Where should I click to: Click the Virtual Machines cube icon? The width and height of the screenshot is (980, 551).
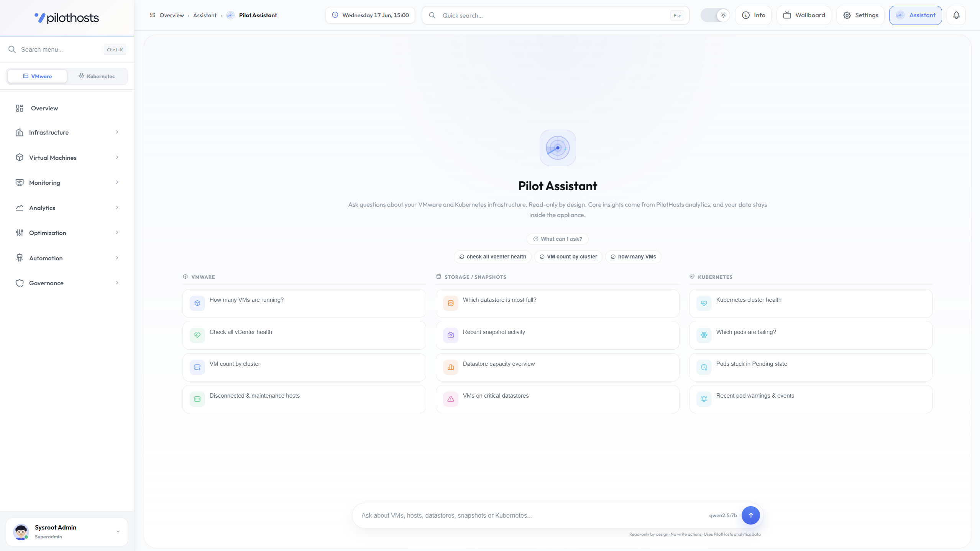(x=20, y=158)
